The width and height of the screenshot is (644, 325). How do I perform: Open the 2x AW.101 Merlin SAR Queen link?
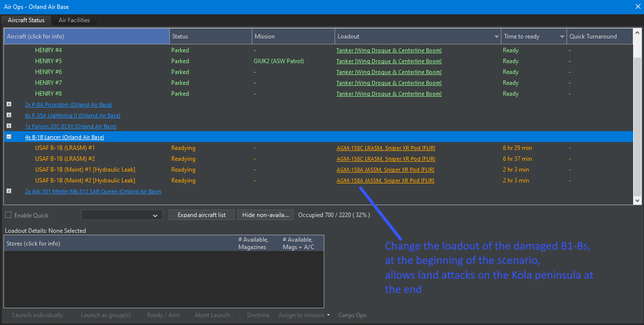click(93, 191)
